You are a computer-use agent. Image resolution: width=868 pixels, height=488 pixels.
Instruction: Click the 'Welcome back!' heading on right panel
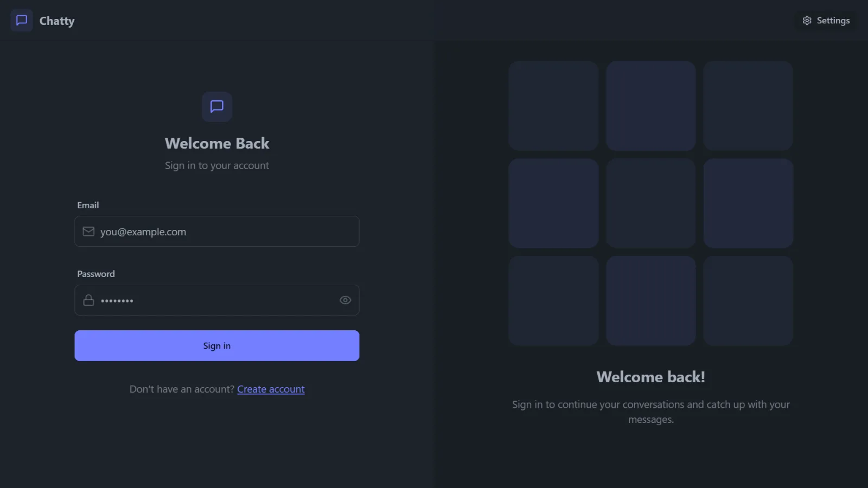pyautogui.click(x=651, y=377)
